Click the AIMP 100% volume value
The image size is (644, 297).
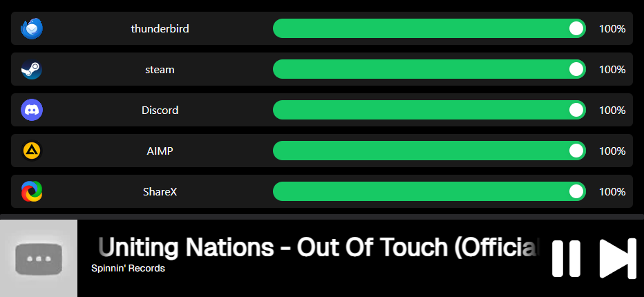click(x=612, y=151)
